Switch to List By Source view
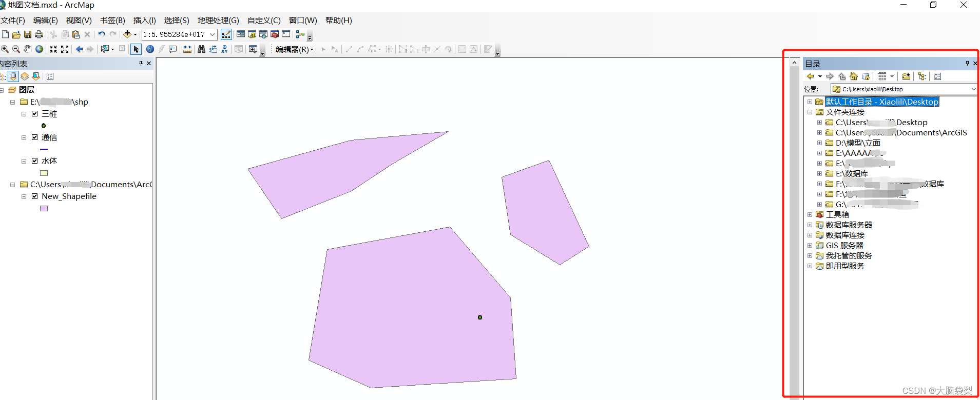980x400 pixels. click(x=13, y=76)
